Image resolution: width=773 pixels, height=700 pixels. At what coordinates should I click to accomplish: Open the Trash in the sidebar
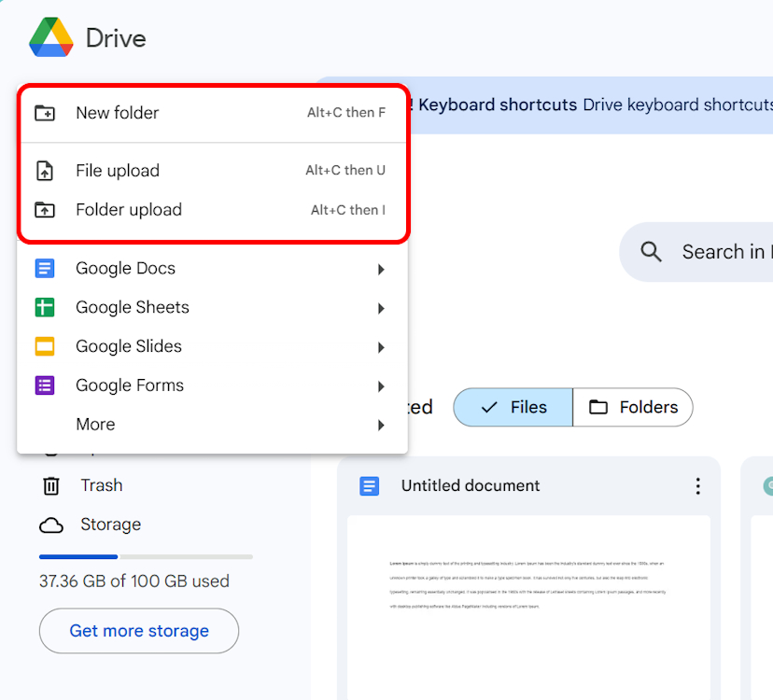click(x=101, y=485)
